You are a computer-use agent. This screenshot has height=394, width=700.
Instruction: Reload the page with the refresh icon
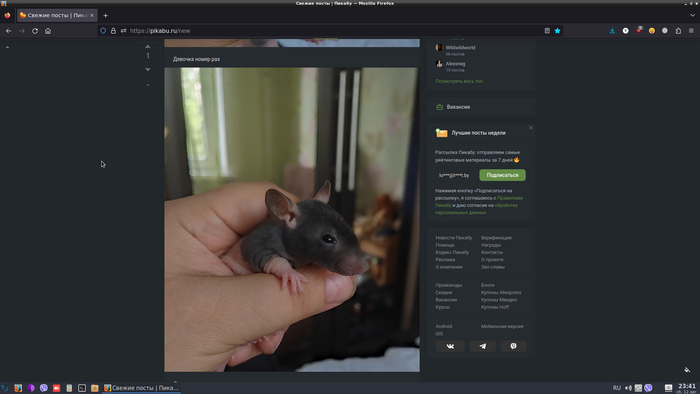click(35, 31)
